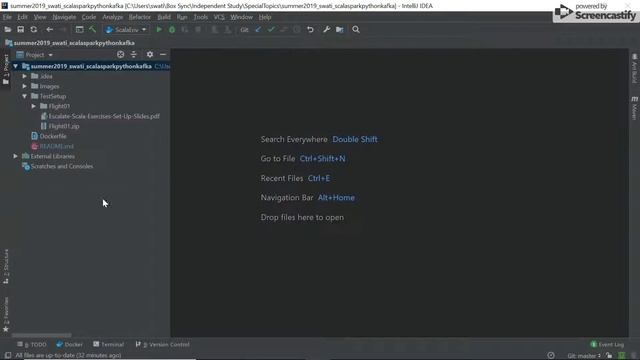The image size is (640, 360).
Task: Toggle the Project side tab
Action: (6, 69)
